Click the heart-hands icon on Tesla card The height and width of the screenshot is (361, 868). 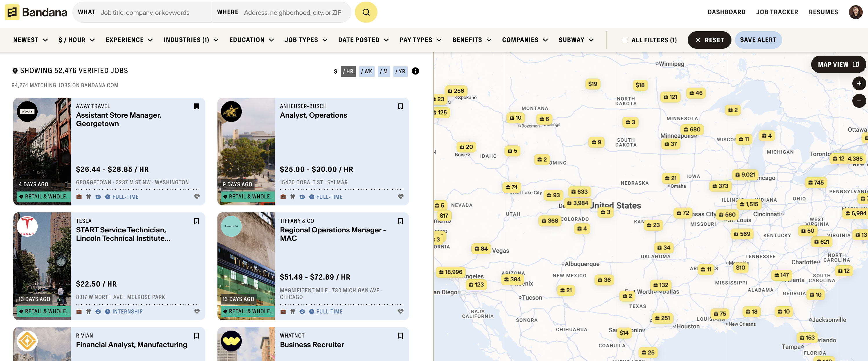click(197, 311)
